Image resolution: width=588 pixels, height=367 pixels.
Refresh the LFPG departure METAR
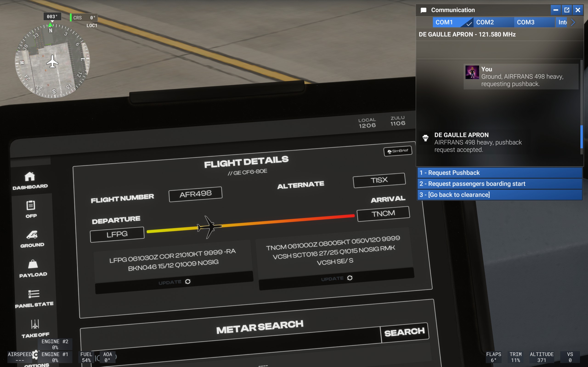[x=174, y=282]
